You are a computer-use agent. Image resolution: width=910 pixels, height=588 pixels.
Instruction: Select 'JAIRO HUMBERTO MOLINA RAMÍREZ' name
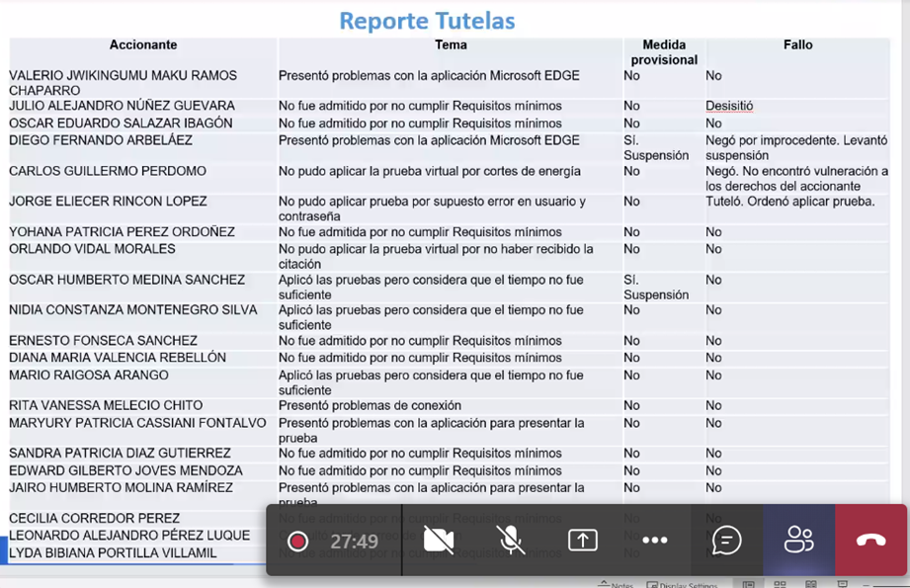pyautogui.click(x=121, y=487)
